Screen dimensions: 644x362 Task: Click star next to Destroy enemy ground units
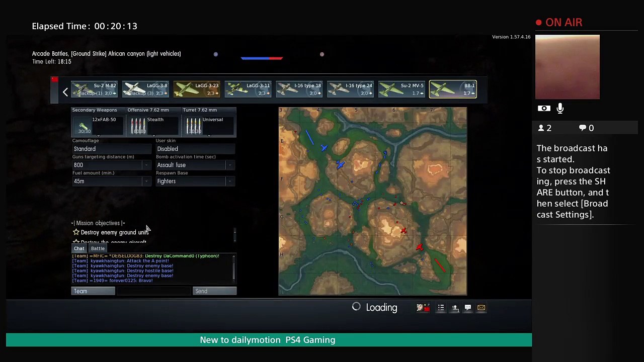click(x=76, y=232)
